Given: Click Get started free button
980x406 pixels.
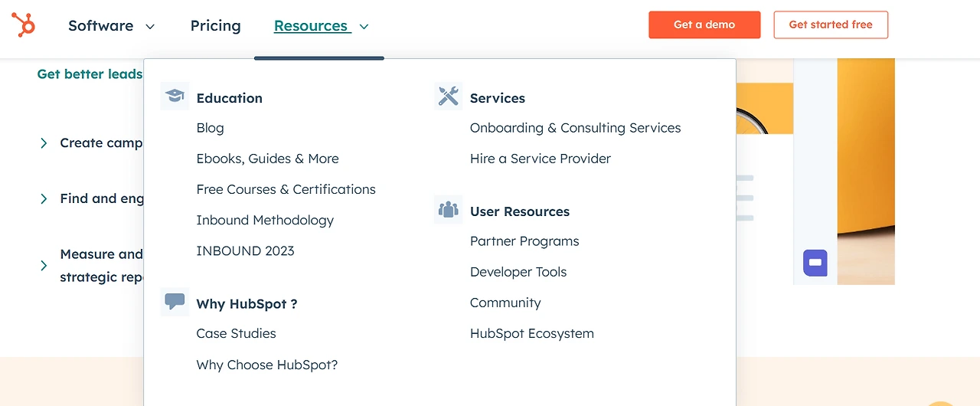Looking at the screenshot, I should tap(831, 25).
